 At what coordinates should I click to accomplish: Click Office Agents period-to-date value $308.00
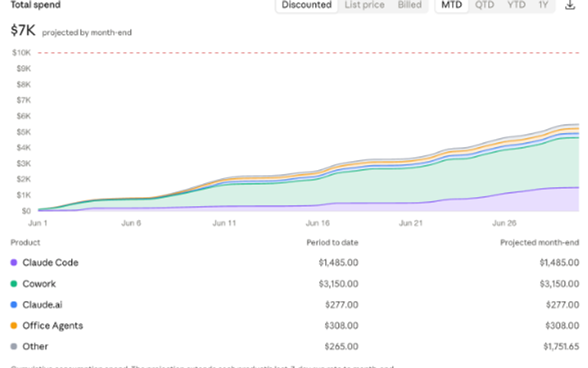tap(341, 325)
